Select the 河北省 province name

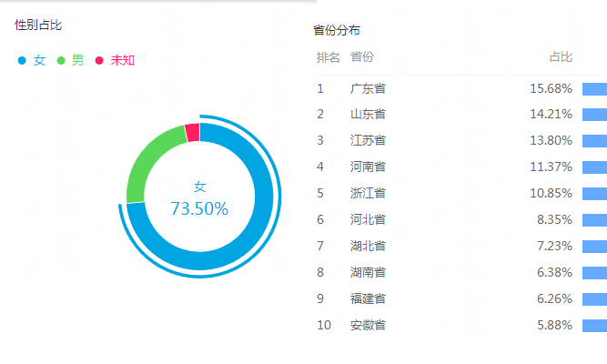(368, 219)
